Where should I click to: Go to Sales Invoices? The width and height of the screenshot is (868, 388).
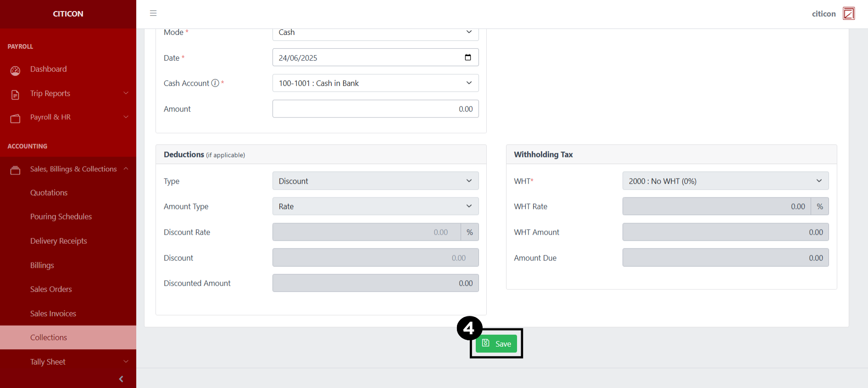(x=53, y=314)
